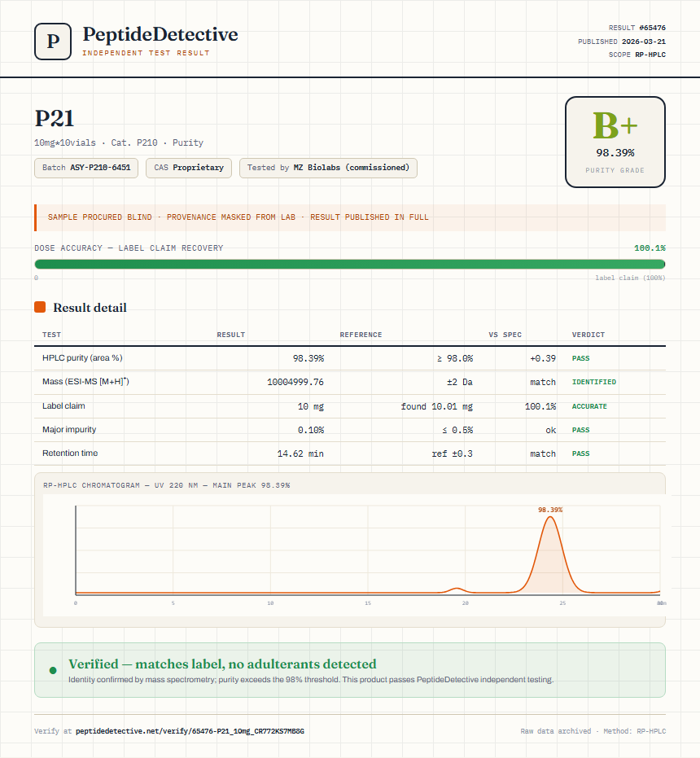Screen dimensions: 700x758
Task: Click the B+ purity grade badge
Action: [x=615, y=142]
